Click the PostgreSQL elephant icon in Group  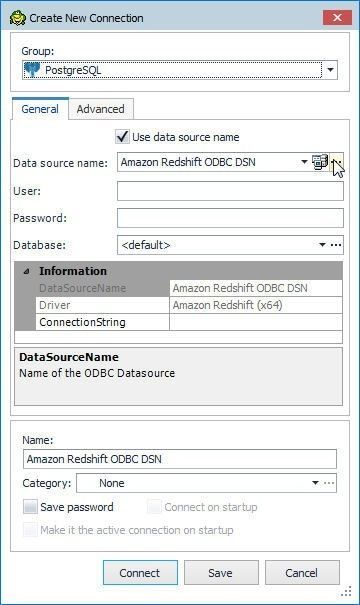(32, 70)
